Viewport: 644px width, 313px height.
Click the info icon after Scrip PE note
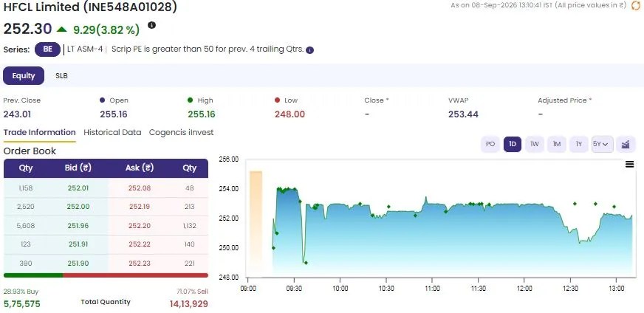[309, 50]
